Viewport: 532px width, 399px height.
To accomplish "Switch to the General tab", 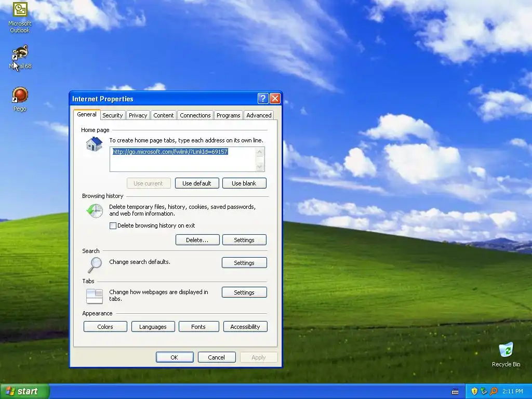I will (87, 114).
